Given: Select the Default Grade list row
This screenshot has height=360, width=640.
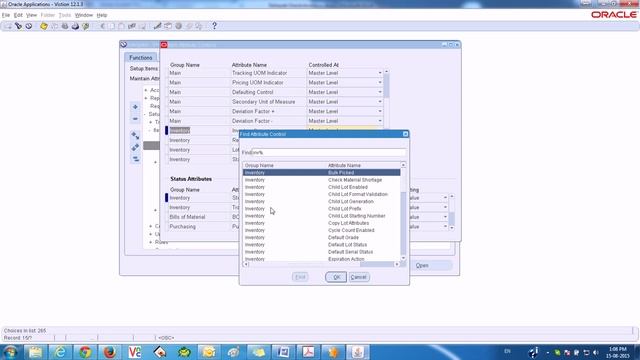Looking at the screenshot, I should [322, 238].
